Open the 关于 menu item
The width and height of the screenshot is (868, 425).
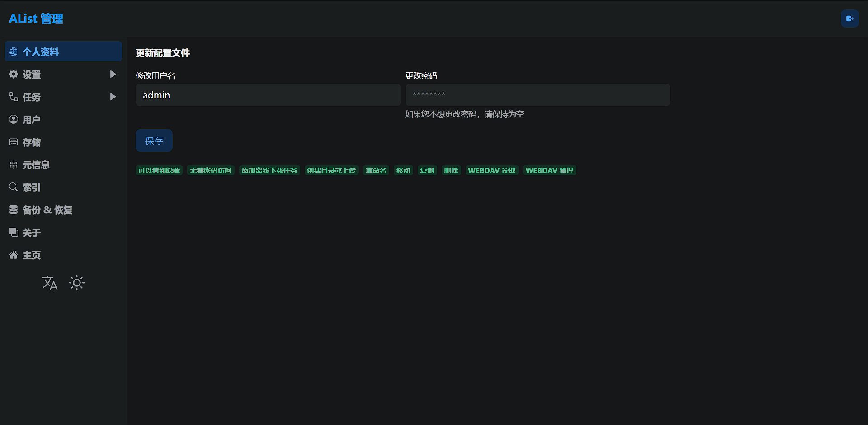(32, 233)
